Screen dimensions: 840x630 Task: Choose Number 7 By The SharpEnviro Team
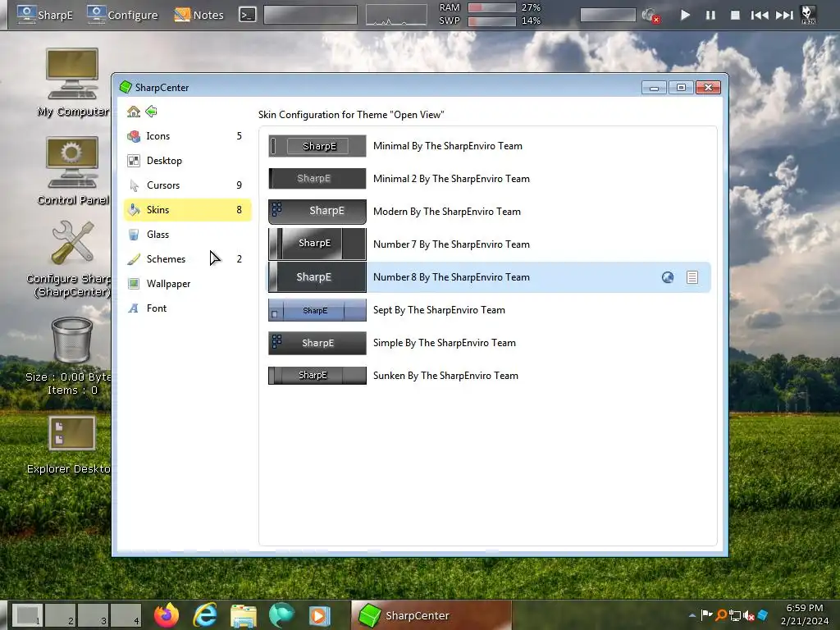[489, 244]
